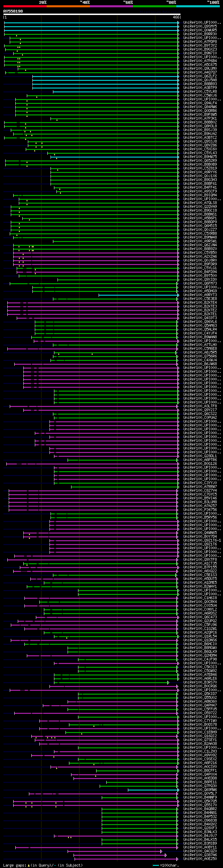Click hit UniRef100_Q16QI2
This screenshot has width=223, height=868.
200,736
